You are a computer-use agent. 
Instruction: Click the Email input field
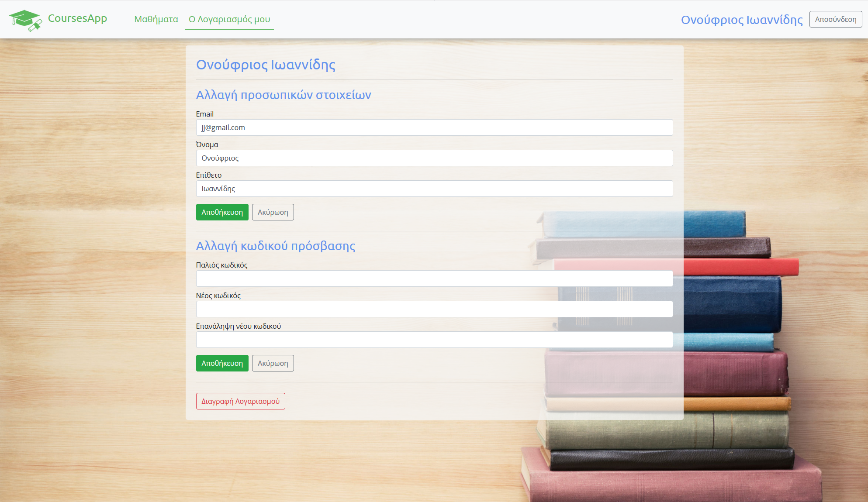click(x=434, y=127)
